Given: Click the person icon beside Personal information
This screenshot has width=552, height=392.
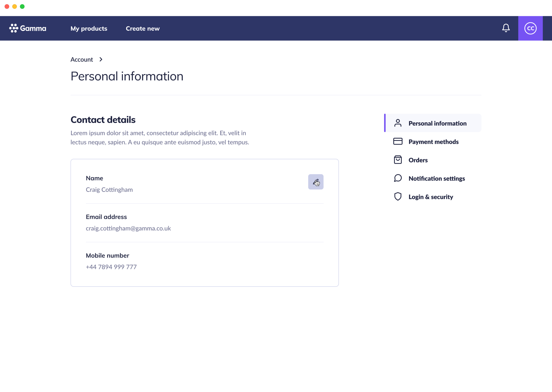Looking at the screenshot, I should (x=398, y=123).
